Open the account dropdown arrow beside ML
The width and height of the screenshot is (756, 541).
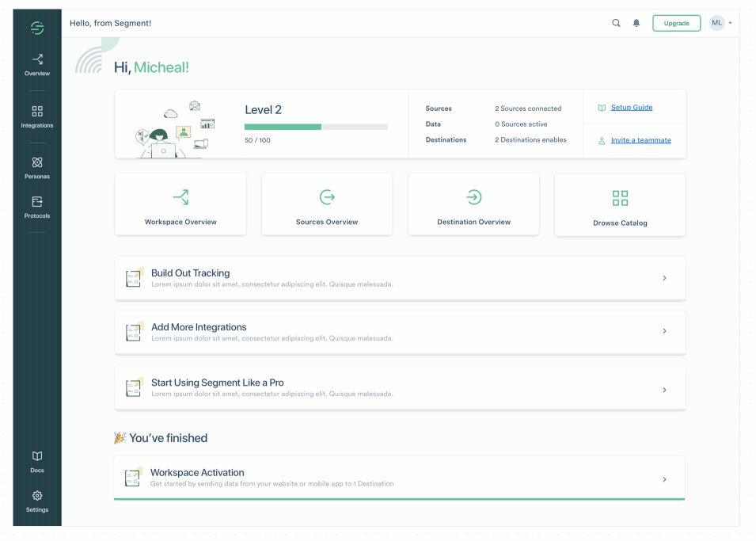coord(731,23)
